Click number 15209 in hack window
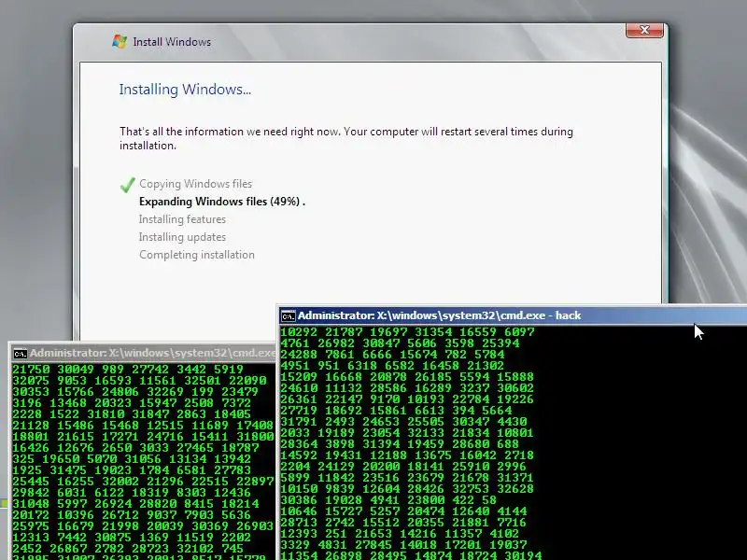Viewport: 747px width, 560px height. (298, 377)
